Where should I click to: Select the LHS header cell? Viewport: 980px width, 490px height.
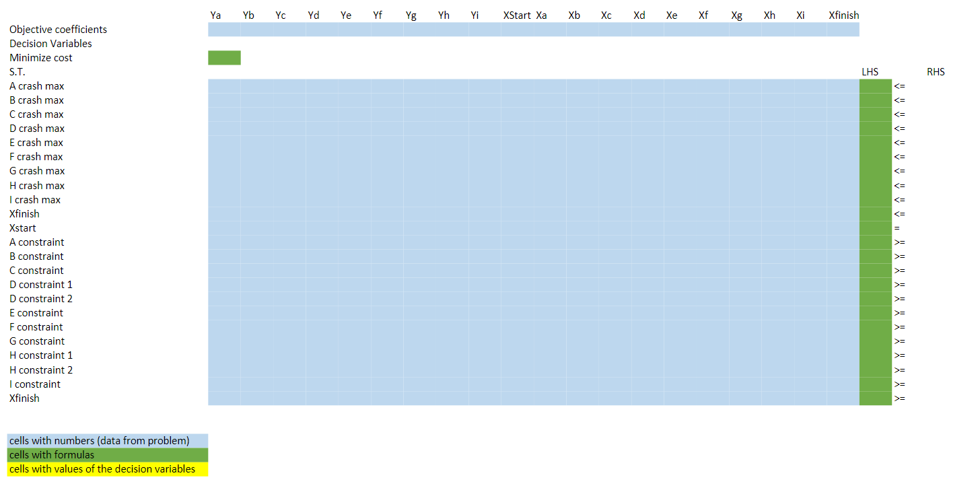pyautogui.click(x=870, y=71)
